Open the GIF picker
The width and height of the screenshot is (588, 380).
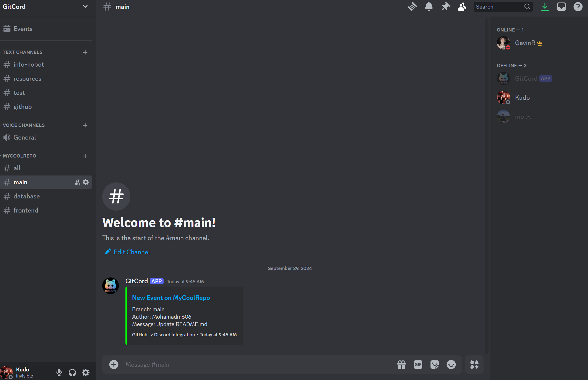[x=418, y=365]
